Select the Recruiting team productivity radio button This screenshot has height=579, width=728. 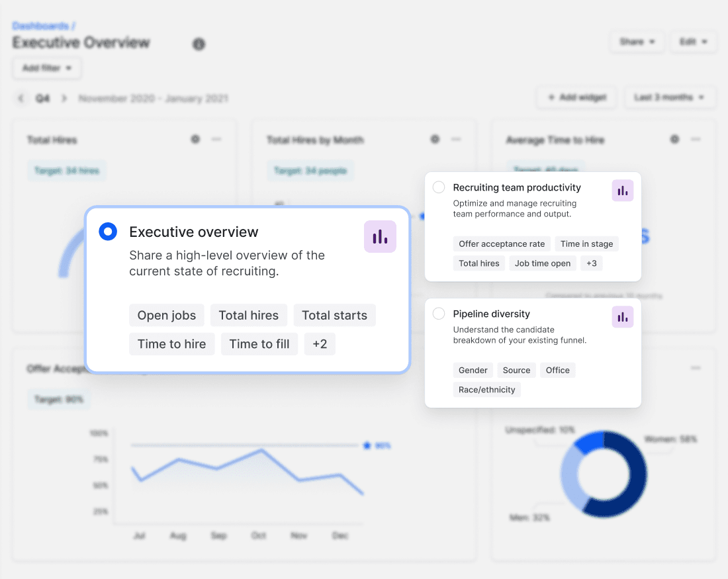(x=439, y=187)
